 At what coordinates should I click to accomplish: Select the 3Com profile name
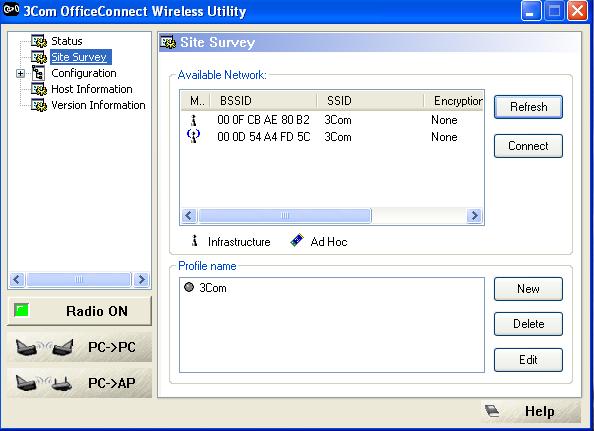pos(213,288)
